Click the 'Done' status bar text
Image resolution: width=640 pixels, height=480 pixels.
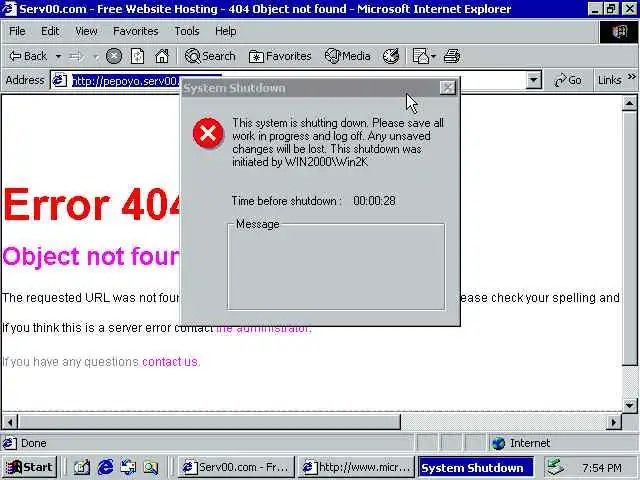[33, 443]
